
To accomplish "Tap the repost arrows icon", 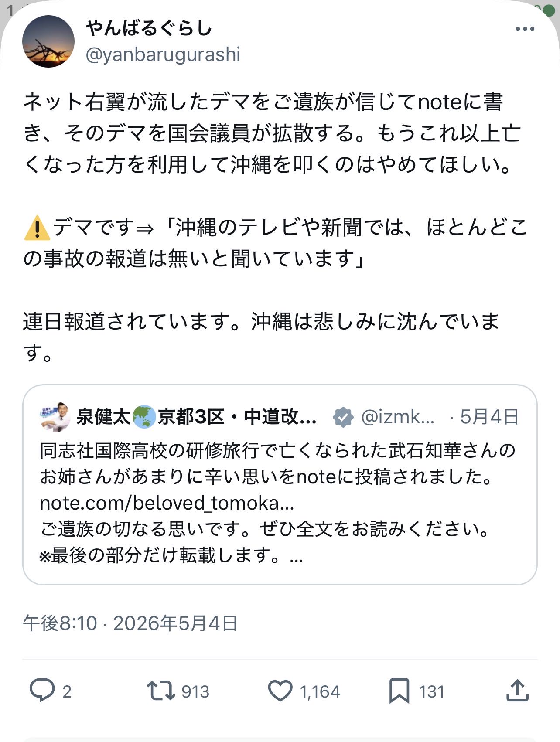I will pyautogui.click(x=160, y=691).
